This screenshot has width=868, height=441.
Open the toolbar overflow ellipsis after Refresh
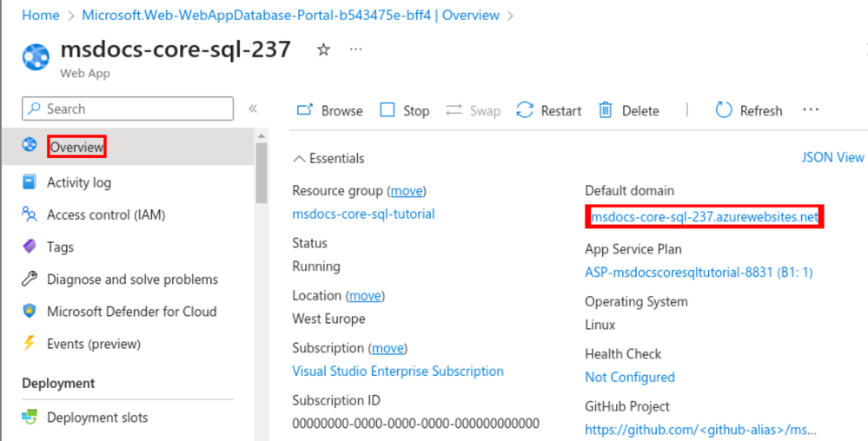click(811, 109)
